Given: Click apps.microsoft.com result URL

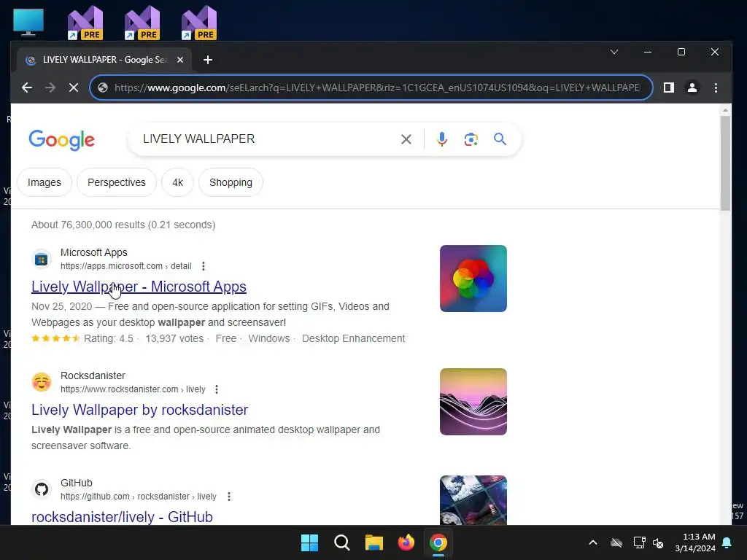Looking at the screenshot, I should (x=125, y=266).
